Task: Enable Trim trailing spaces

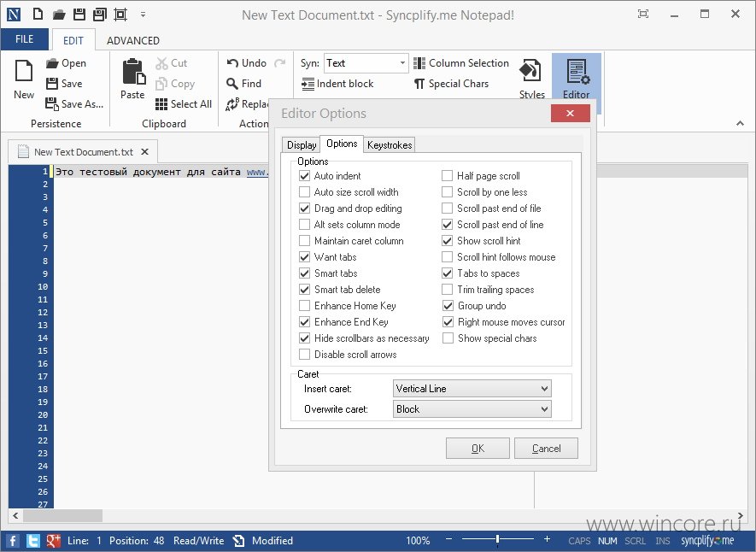Action: point(447,290)
